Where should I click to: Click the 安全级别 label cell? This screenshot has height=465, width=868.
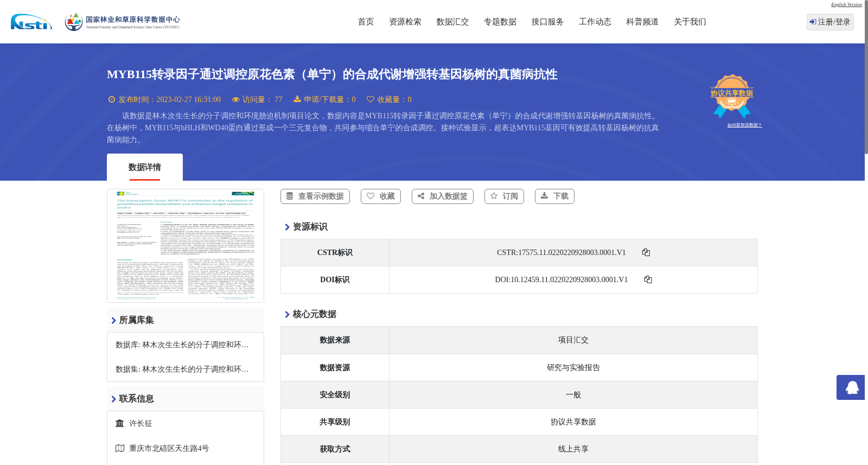click(335, 394)
